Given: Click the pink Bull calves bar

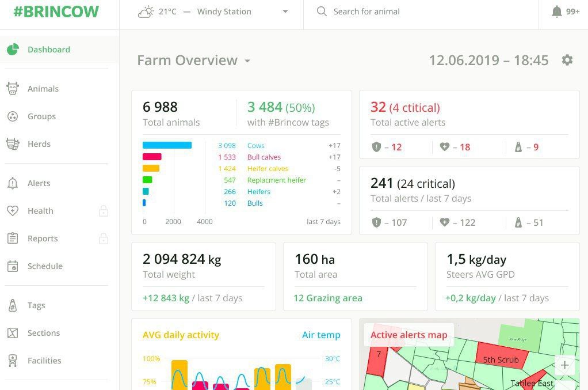Looking at the screenshot, I should coord(152,157).
